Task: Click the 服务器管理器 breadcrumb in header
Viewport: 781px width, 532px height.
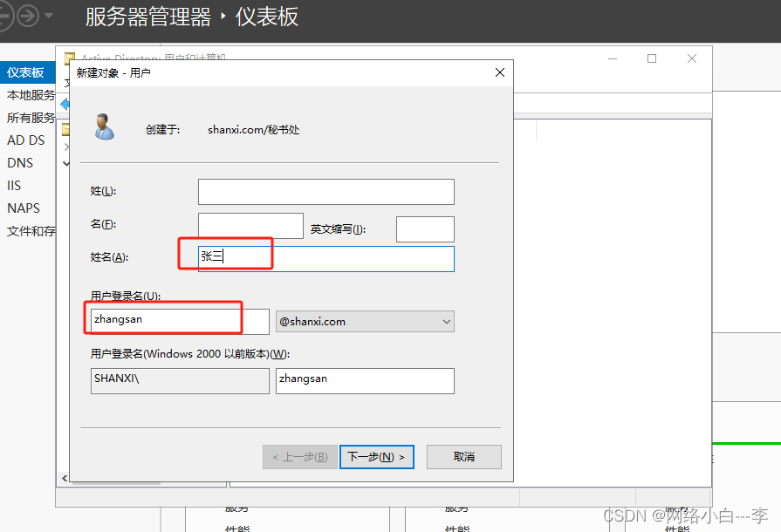Action: click(148, 17)
